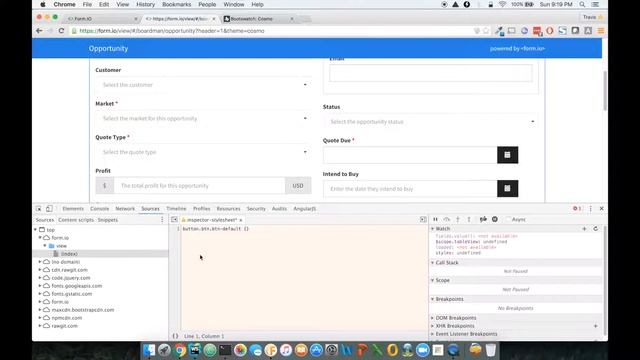Open the Status dropdown

tap(431, 122)
